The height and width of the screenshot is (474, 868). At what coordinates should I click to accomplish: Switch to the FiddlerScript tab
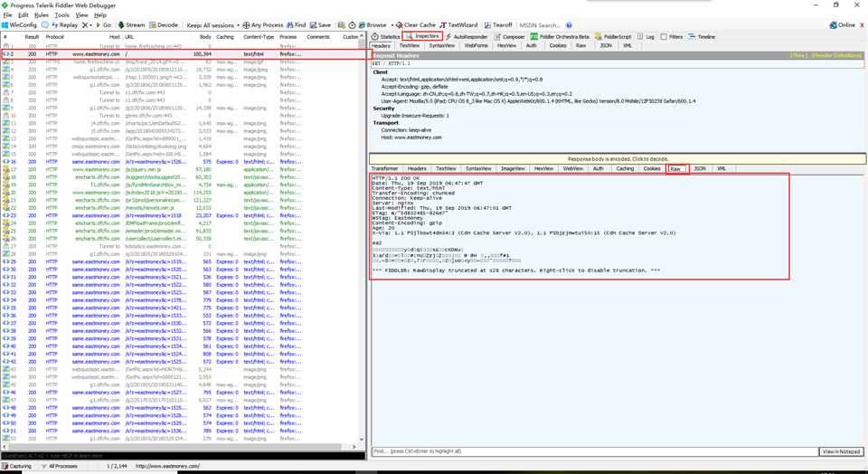(613, 36)
